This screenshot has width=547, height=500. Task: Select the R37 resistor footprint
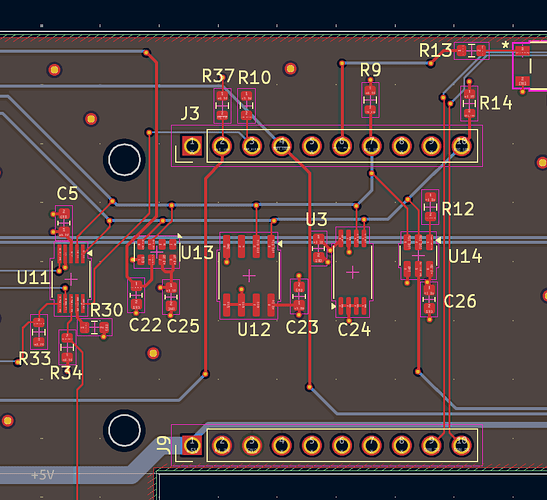pyautogui.click(x=222, y=106)
